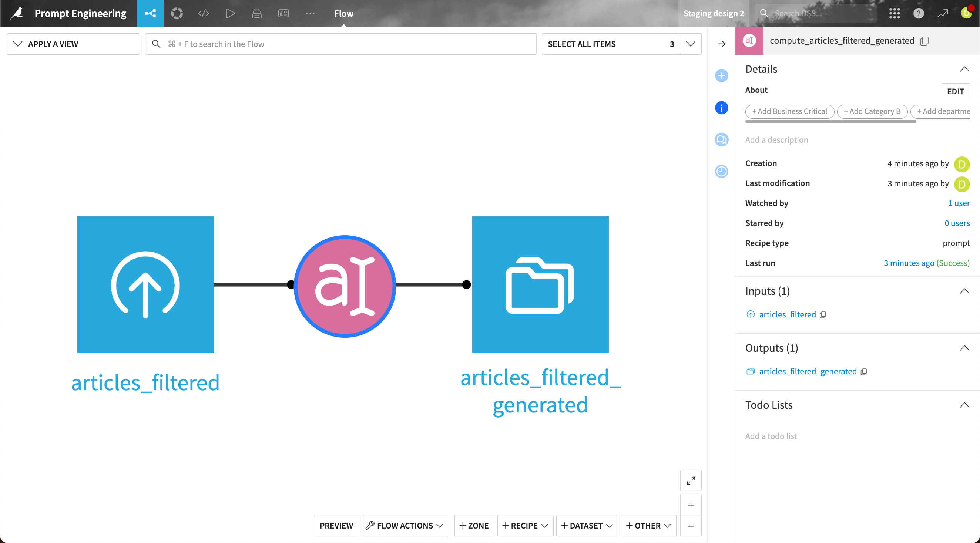
Task: Select the articles_filtered uploaded dataset icon
Action: (x=145, y=284)
